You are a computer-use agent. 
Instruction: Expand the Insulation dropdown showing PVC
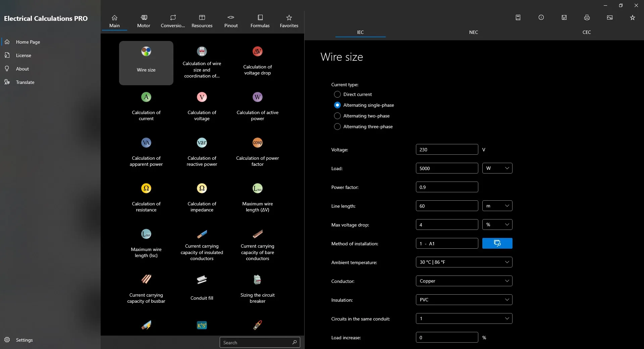tap(464, 300)
